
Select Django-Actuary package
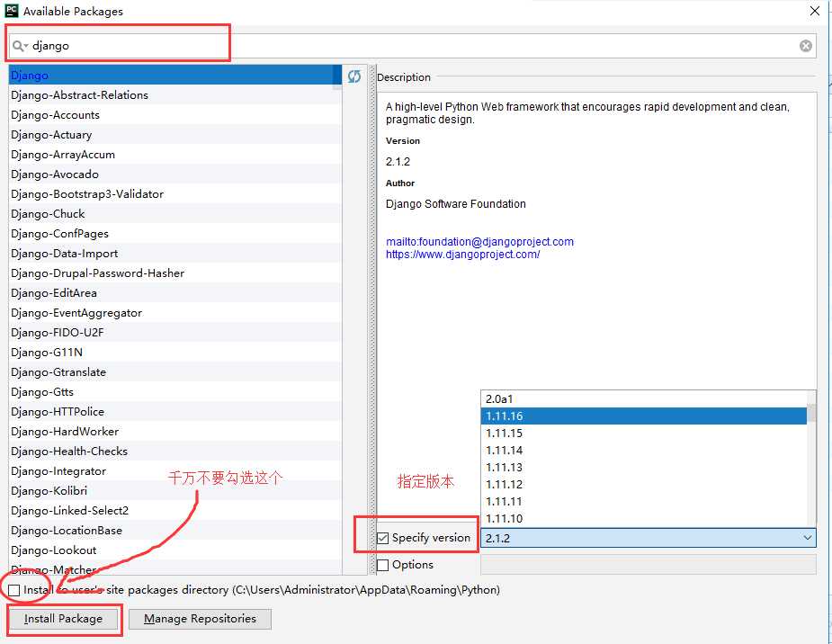pos(175,135)
